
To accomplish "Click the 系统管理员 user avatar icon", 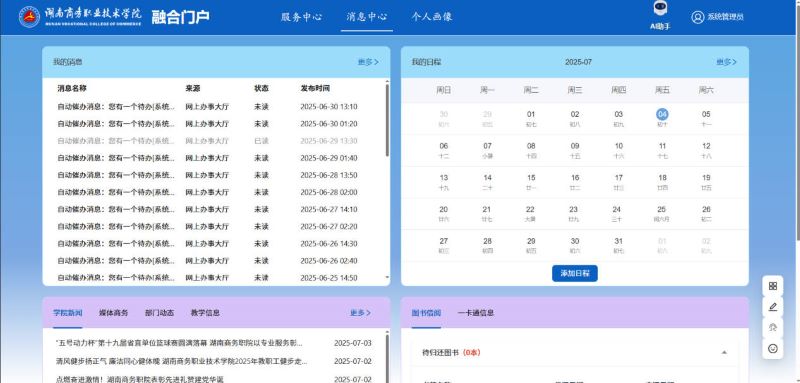I will coord(697,17).
